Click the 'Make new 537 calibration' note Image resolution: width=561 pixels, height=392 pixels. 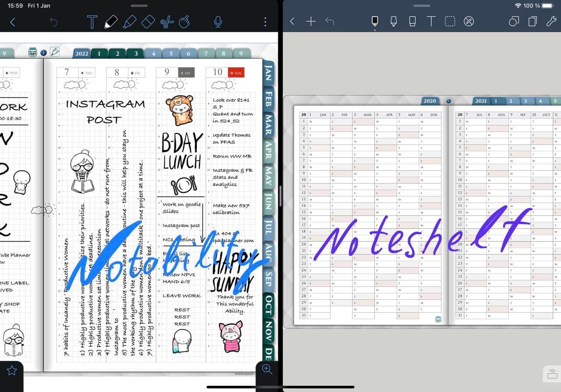pos(231,209)
